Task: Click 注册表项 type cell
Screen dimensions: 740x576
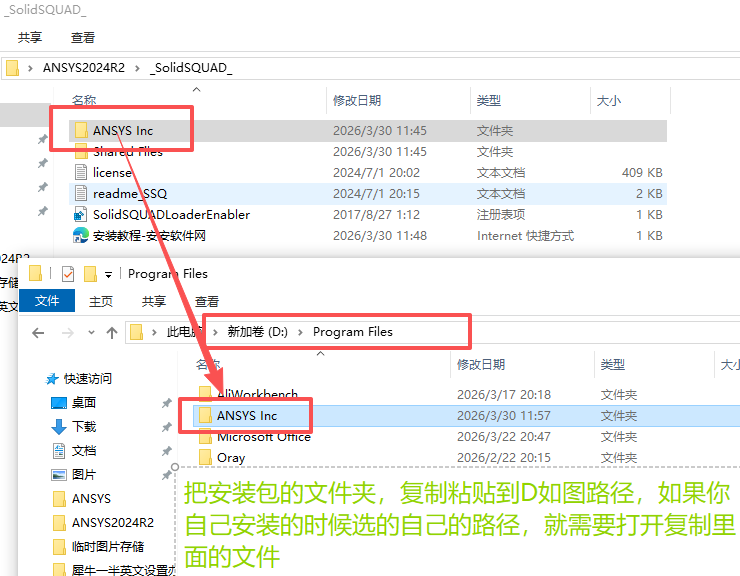Action: tap(500, 214)
